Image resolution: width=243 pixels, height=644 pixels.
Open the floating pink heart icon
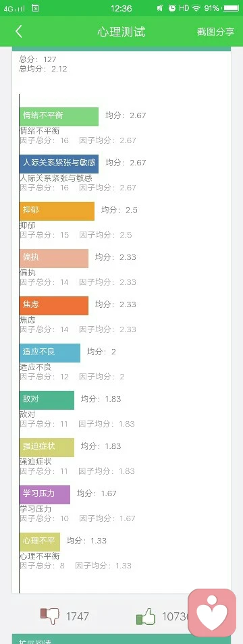point(212,612)
